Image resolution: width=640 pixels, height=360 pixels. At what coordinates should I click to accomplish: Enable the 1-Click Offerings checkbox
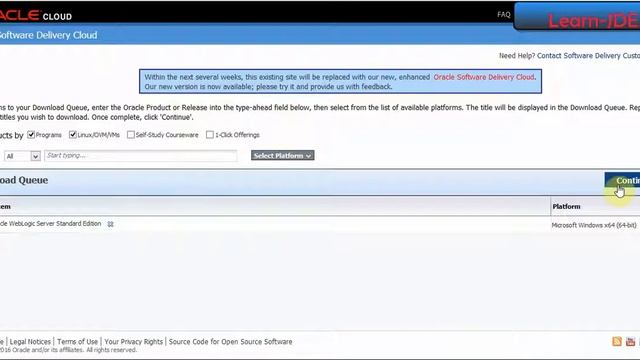210,134
